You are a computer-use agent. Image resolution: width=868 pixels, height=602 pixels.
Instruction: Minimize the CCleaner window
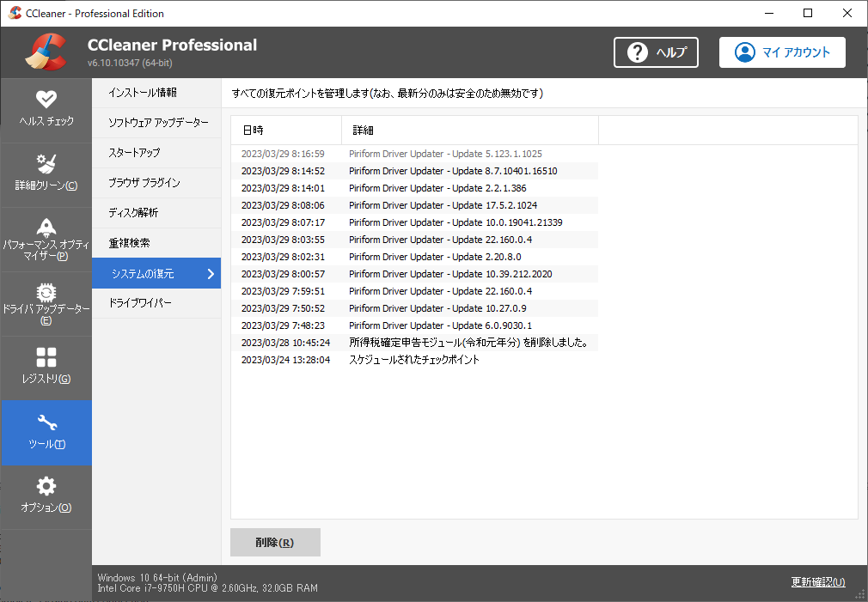coord(769,13)
